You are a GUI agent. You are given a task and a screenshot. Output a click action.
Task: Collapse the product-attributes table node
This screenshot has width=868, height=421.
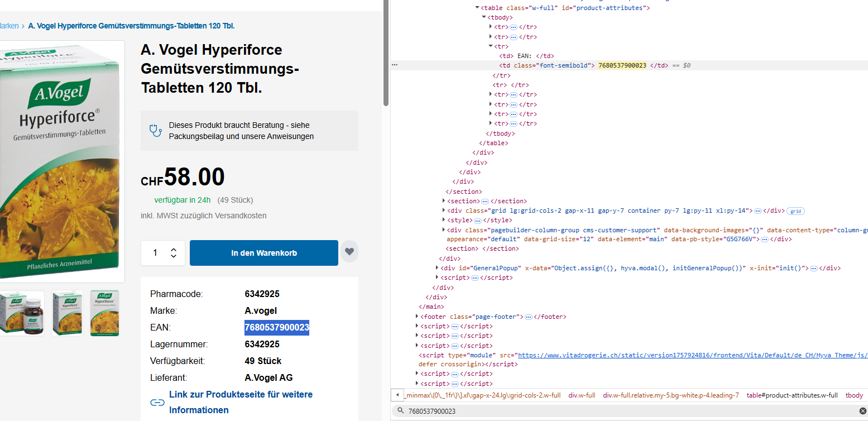(x=477, y=8)
